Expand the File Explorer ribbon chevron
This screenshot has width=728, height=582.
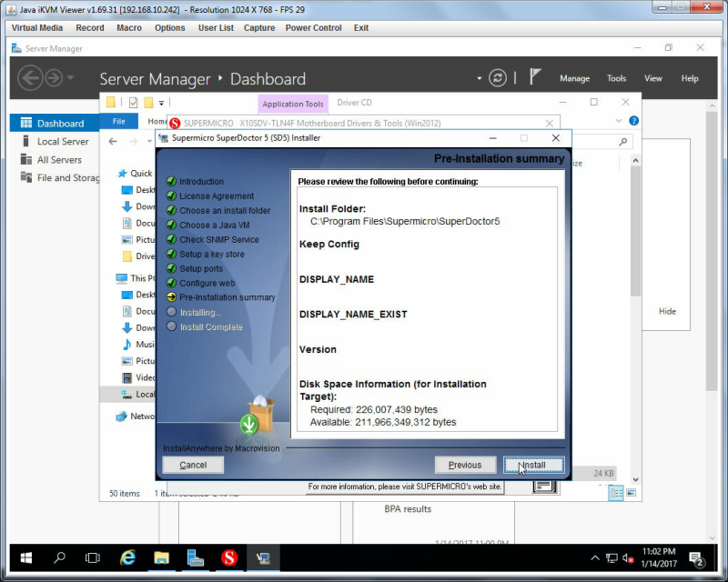point(619,121)
